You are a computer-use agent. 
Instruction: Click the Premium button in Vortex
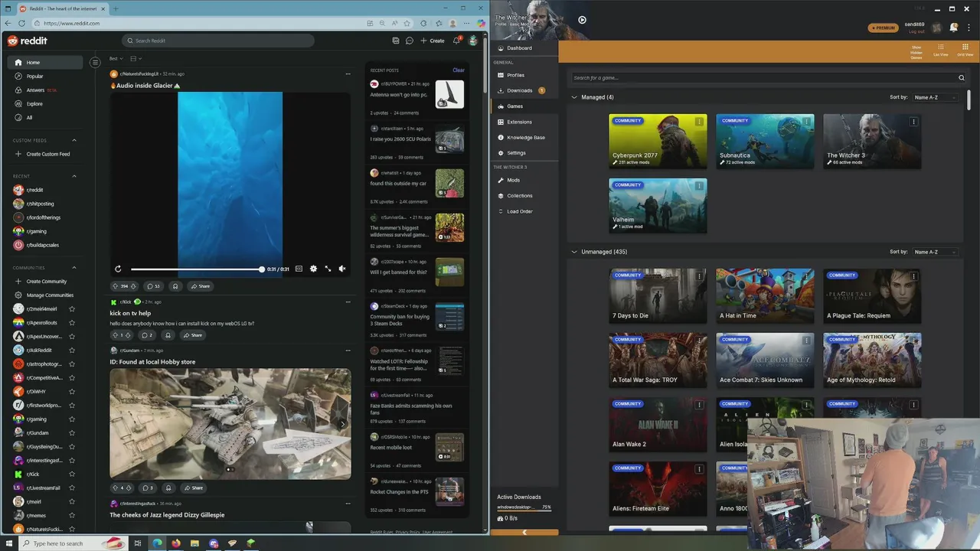point(883,28)
